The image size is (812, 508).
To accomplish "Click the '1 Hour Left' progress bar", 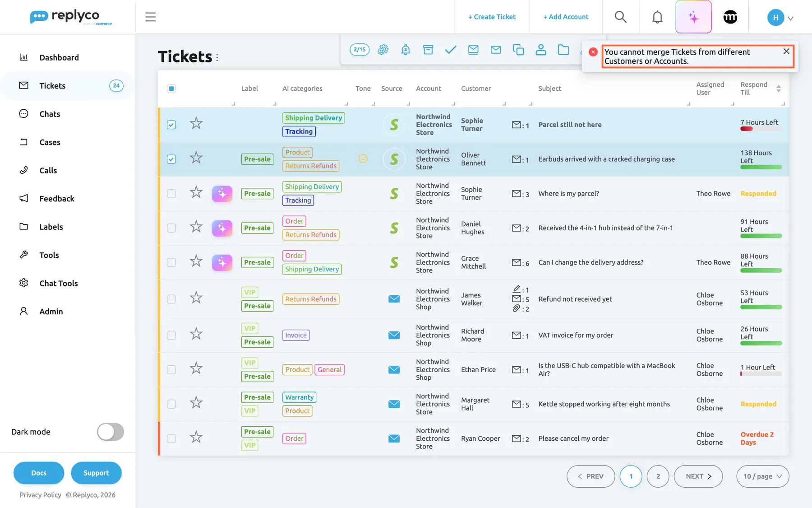I will 761,374.
